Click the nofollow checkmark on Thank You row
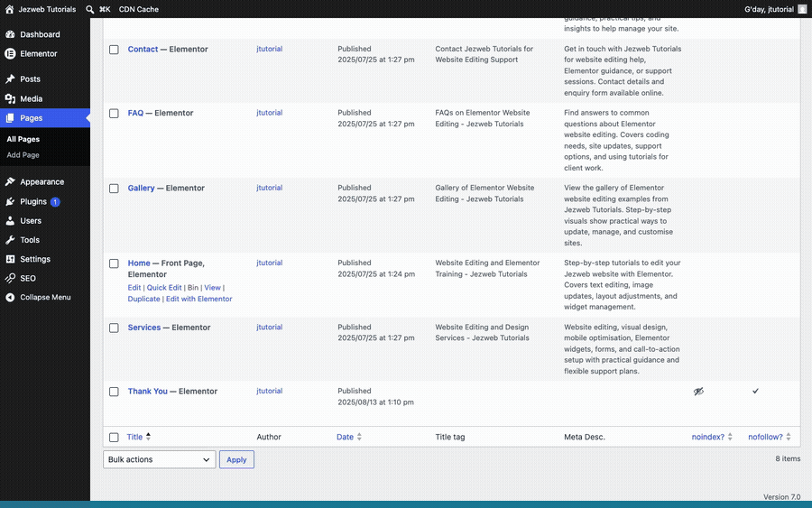Screen dimensions: 812x508 coord(755,391)
